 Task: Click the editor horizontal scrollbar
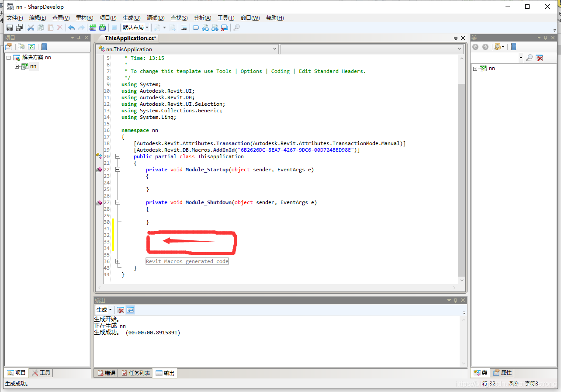click(x=277, y=288)
